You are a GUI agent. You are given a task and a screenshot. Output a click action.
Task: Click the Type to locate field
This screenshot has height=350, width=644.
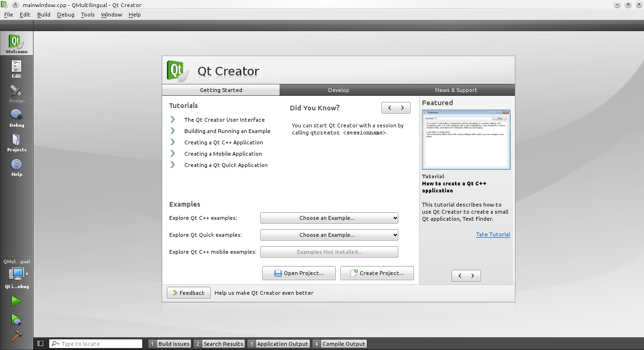(x=96, y=344)
